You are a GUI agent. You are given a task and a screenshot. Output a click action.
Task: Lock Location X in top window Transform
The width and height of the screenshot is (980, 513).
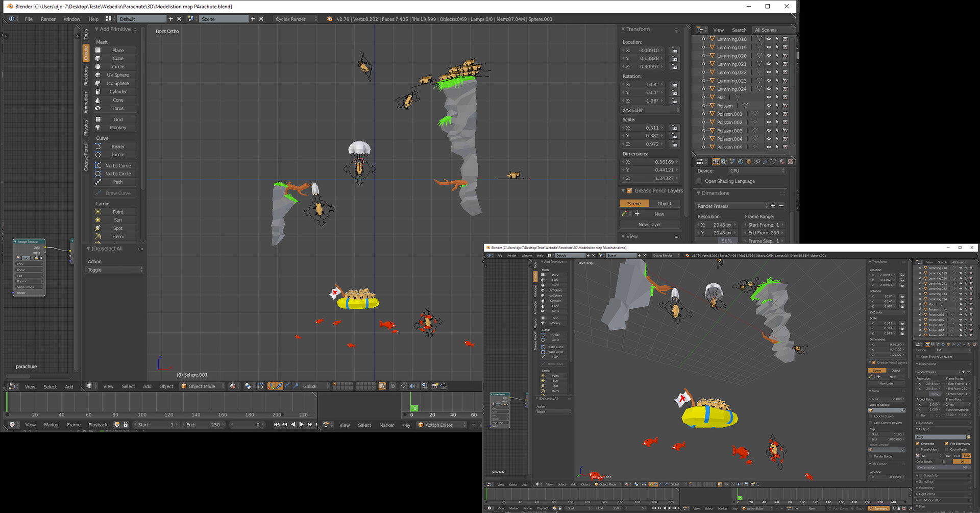tap(675, 51)
